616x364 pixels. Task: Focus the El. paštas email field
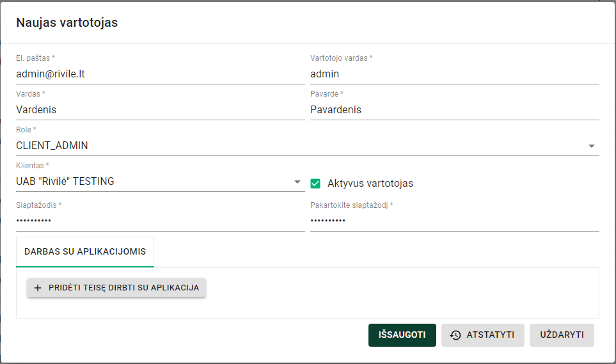pos(160,74)
